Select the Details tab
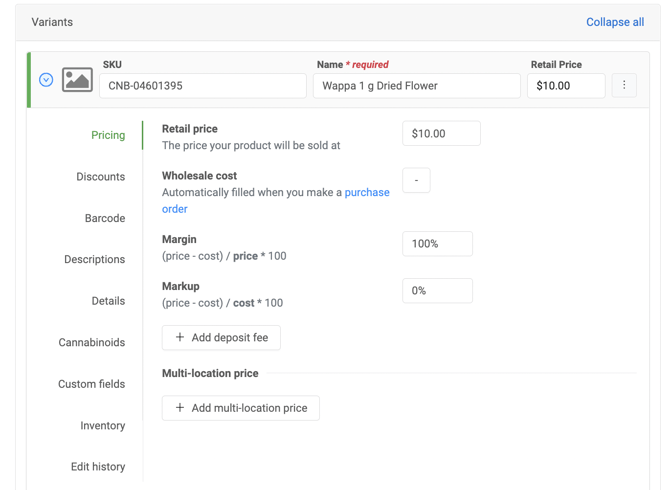This screenshot has height=490, width=670. point(108,301)
